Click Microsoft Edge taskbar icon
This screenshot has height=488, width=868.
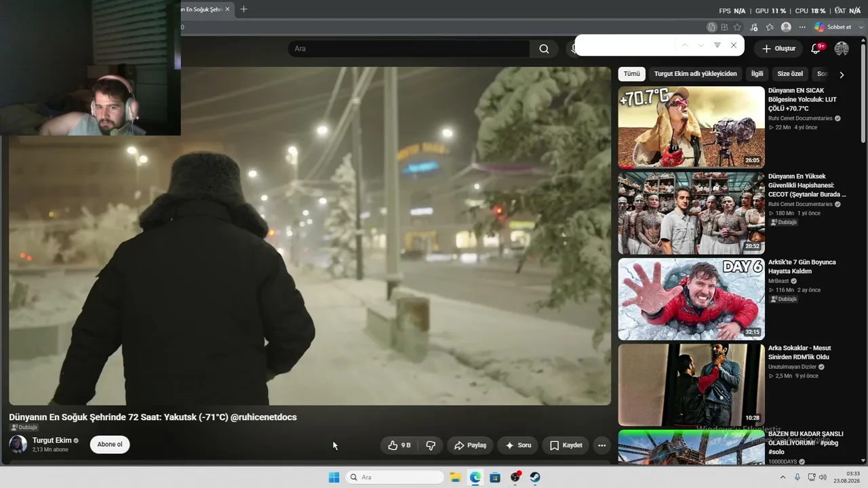pos(475,477)
